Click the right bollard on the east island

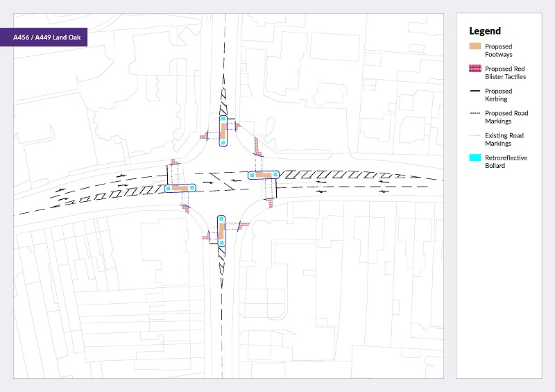[x=275, y=174]
